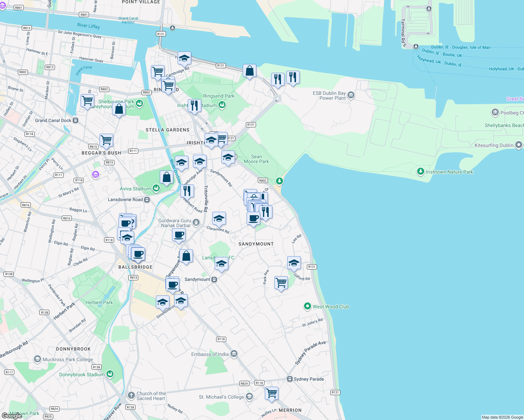Select tree icon below Sean Moore Park
Viewport: 524px width, 420px height.
pyautogui.click(x=279, y=181)
